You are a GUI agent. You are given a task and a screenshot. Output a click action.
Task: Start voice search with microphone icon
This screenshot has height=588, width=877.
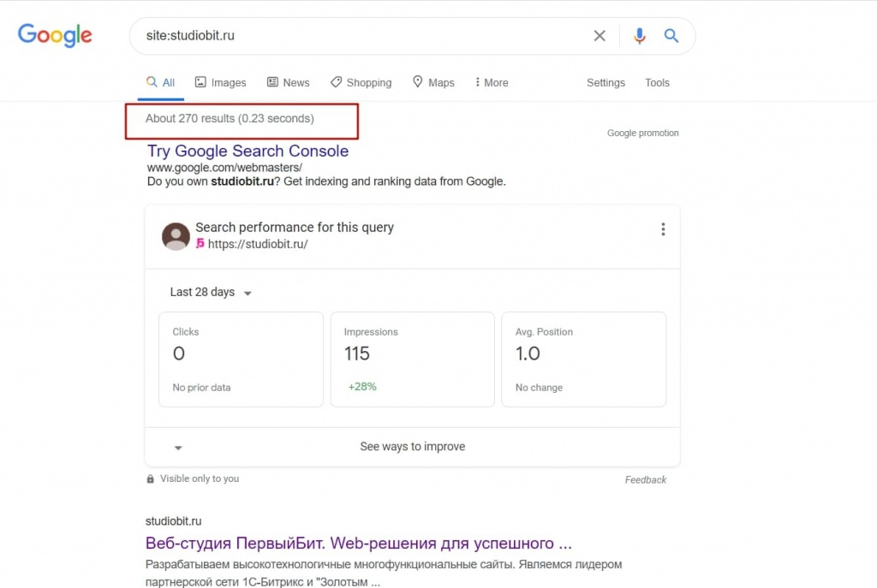coord(639,36)
